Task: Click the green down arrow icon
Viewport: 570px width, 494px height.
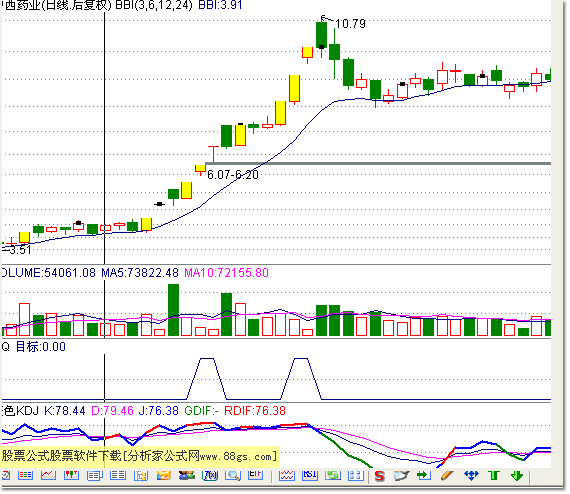Action: [517, 477]
